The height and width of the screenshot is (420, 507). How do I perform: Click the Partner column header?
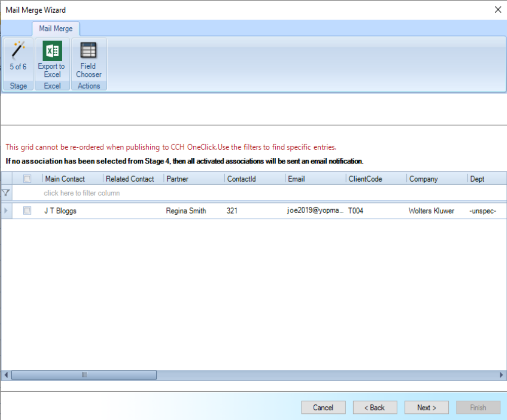(194, 179)
